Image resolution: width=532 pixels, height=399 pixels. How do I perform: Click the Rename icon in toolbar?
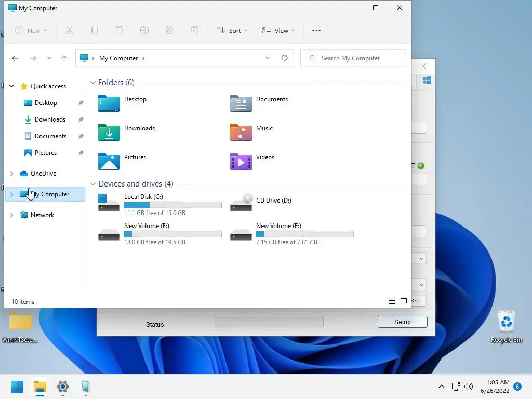pyautogui.click(x=144, y=31)
